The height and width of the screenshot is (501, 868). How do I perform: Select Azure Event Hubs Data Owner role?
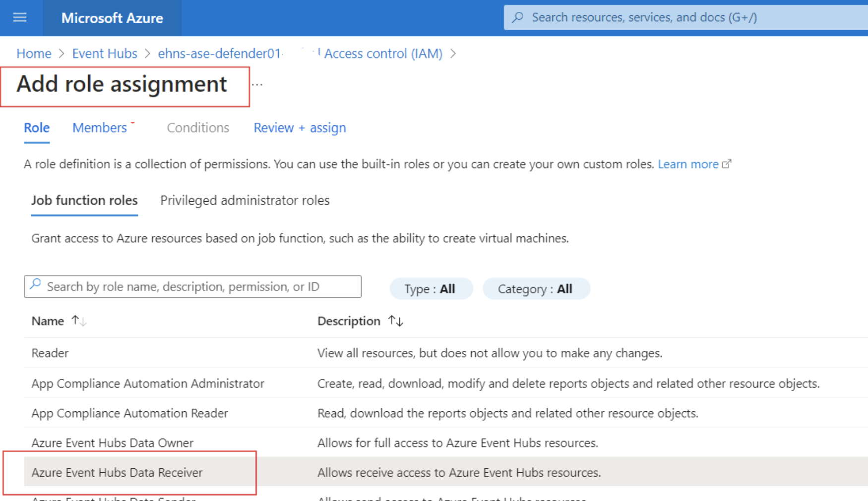(446, 443)
